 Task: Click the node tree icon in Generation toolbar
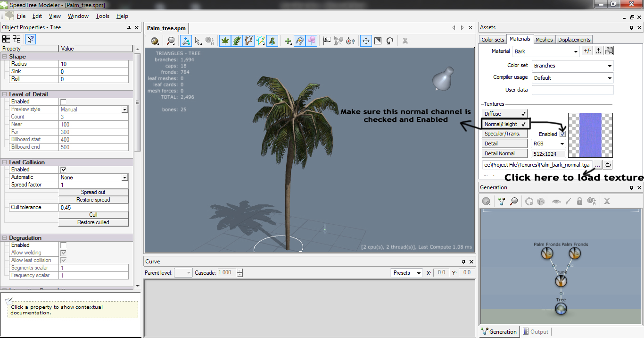coord(501,201)
